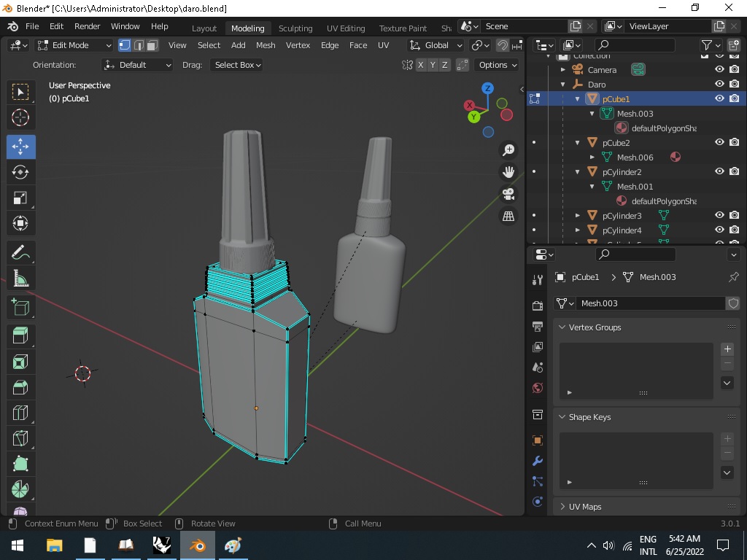Screen dimensions: 747x560
Task: Enable vertex select mode
Action: (x=125, y=44)
